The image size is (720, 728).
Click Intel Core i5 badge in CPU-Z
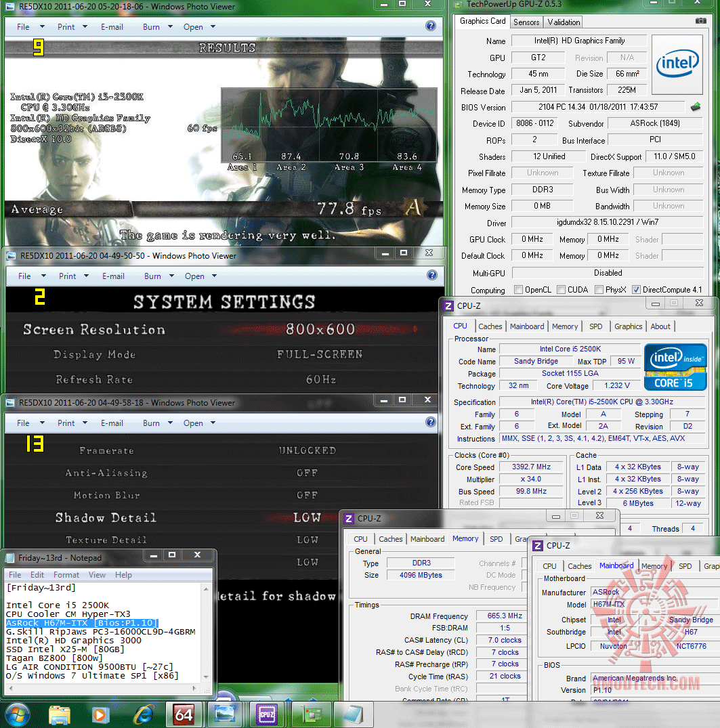click(x=675, y=367)
